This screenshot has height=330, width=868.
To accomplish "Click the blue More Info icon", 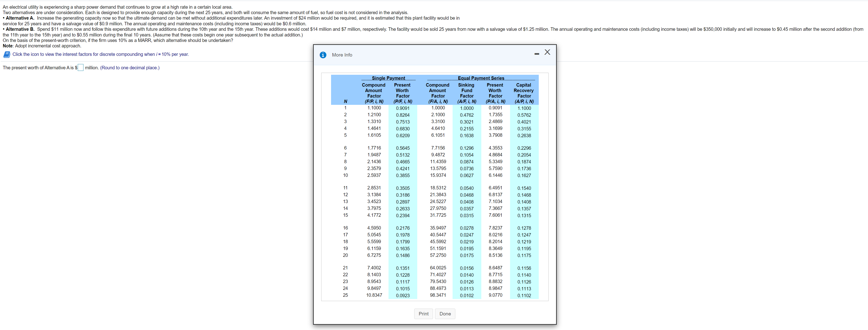I will pyautogui.click(x=323, y=55).
